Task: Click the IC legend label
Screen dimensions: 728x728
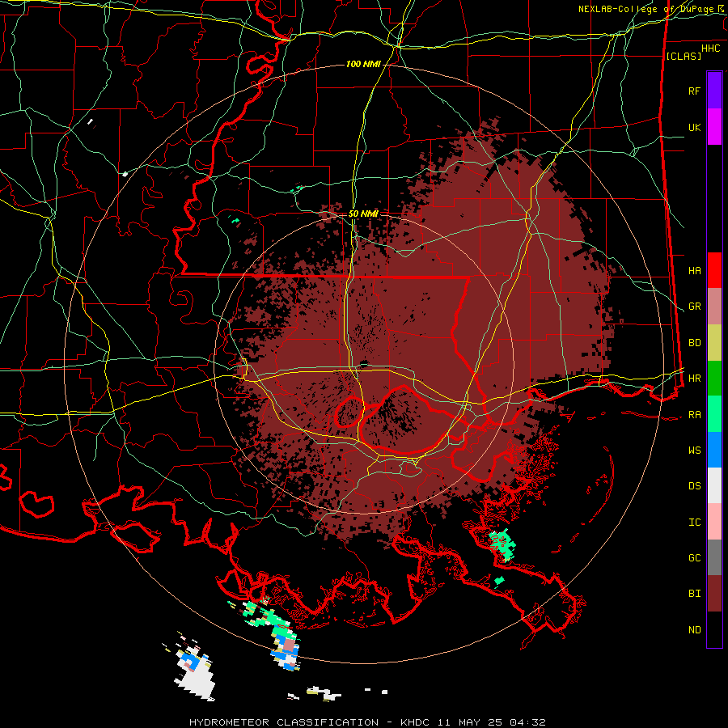Action: pos(694,522)
